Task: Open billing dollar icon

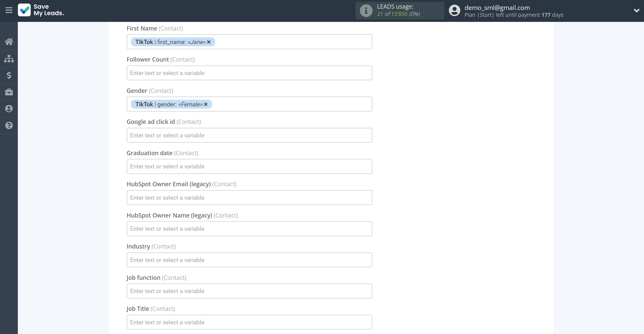Action: [x=9, y=75]
